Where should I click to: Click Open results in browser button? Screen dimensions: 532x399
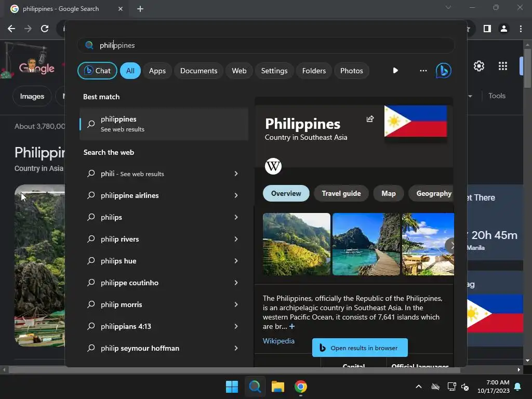coord(360,348)
